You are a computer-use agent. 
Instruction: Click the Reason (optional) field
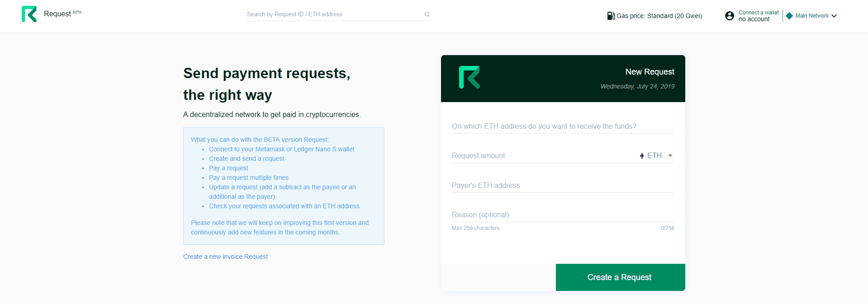(x=563, y=215)
